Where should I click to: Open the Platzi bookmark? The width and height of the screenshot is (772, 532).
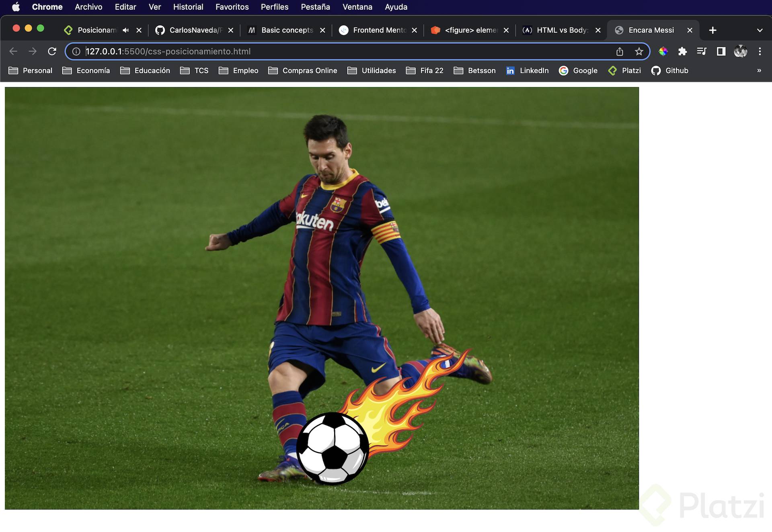[x=624, y=71]
